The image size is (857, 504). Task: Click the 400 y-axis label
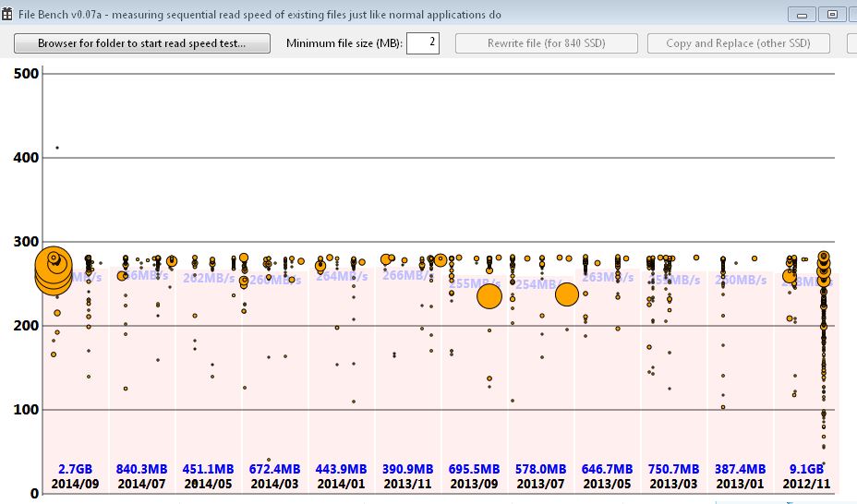[26, 158]
